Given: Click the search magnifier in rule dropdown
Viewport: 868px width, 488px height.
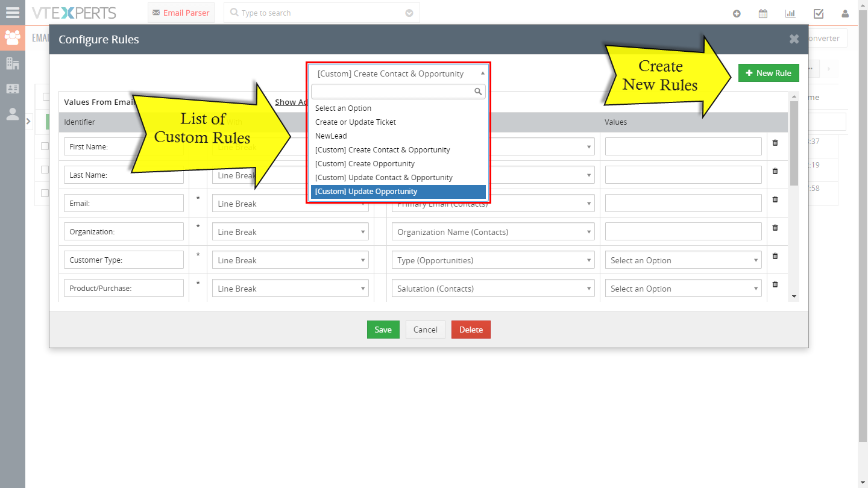Looking at the screenshot, I should click(x=478, y=92).
